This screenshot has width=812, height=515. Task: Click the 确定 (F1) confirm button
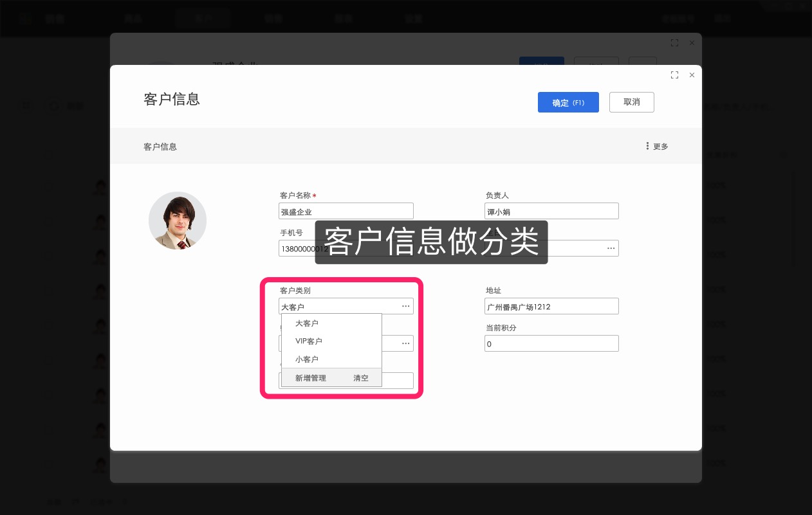tap(568, 102)
